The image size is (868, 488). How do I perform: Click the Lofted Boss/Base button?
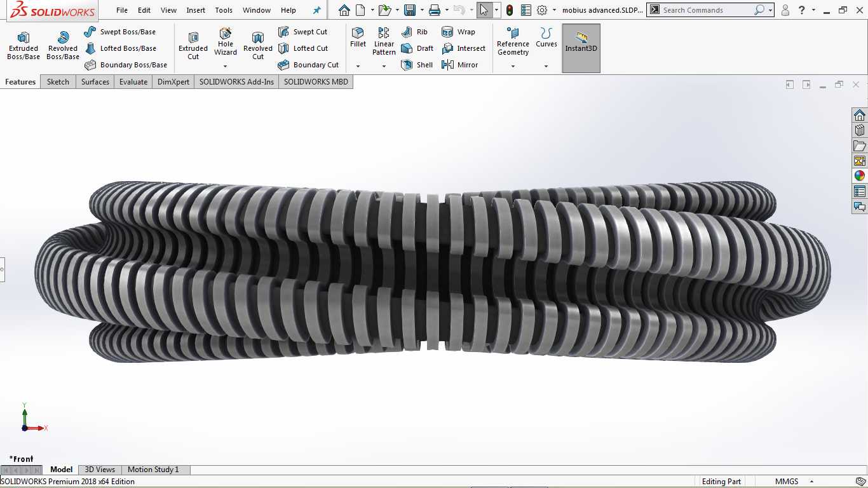(x=120, y=48)
